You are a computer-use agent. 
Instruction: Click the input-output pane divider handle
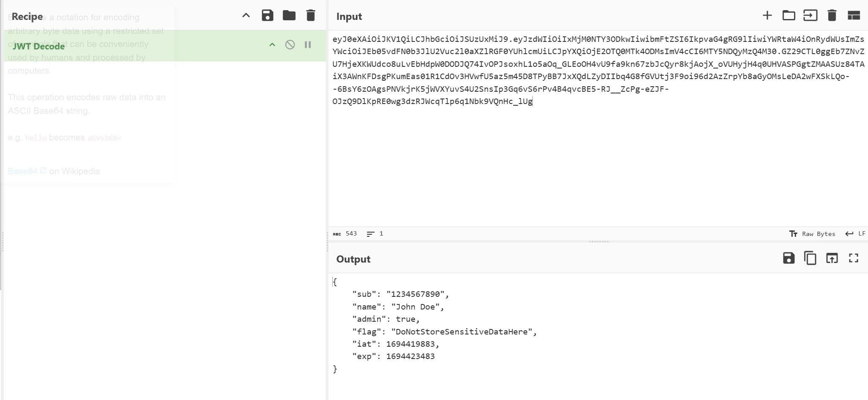click(599, 242)
